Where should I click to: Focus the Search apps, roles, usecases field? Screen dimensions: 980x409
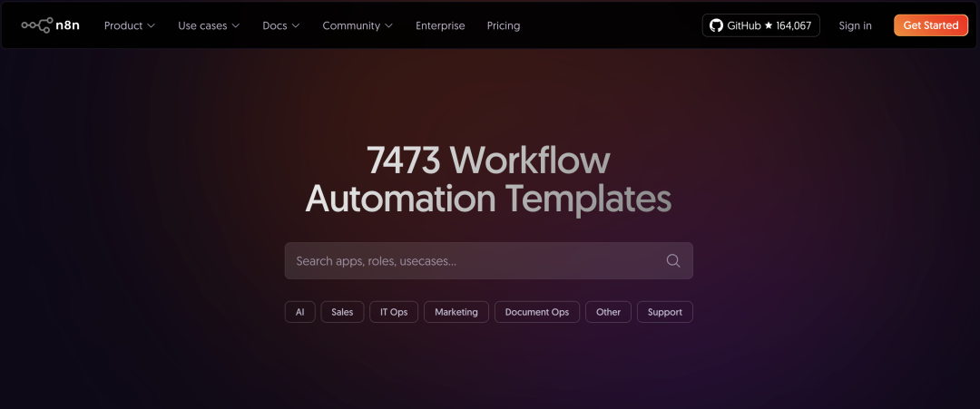(x=472, y=261)
